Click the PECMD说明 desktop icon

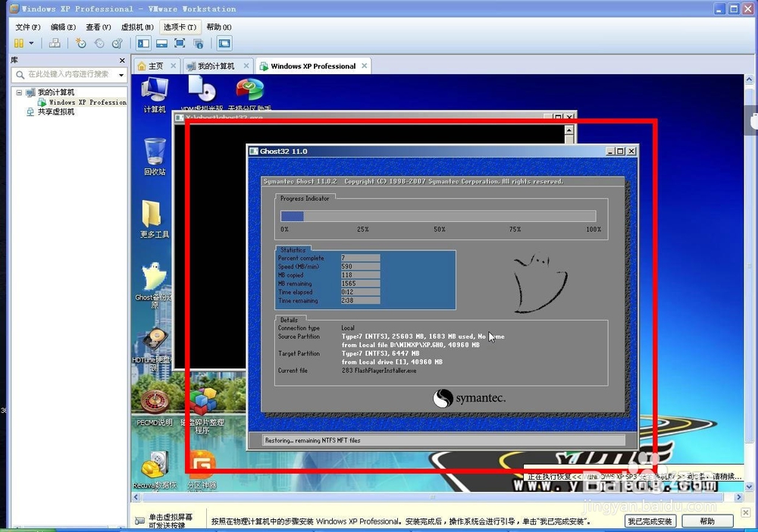pyautogui.click(x=155, y=408)
